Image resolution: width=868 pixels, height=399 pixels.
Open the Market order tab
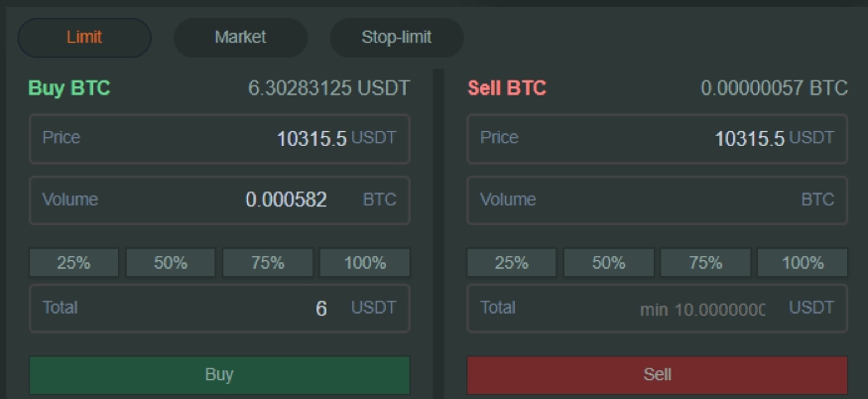[240, 38]
